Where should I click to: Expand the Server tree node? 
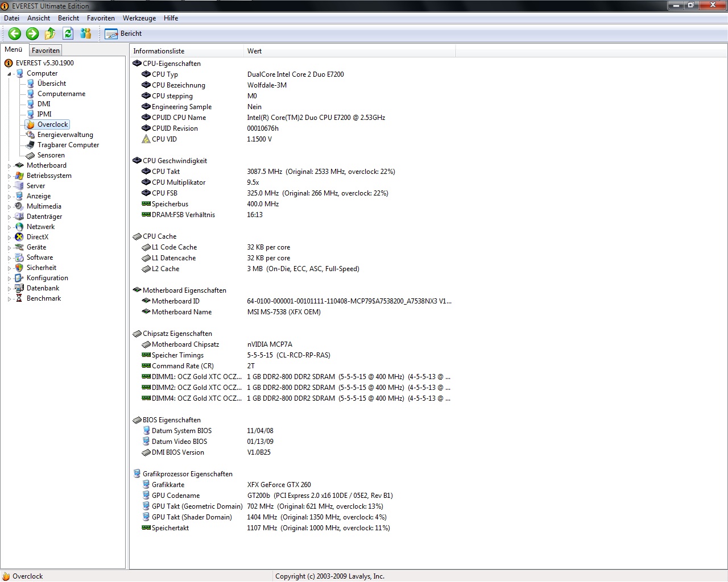9,186
